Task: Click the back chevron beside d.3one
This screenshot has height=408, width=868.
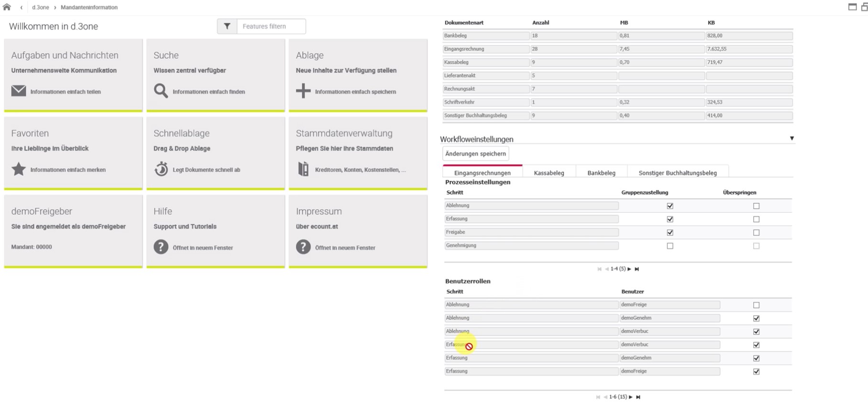Action: coord(22,8)
